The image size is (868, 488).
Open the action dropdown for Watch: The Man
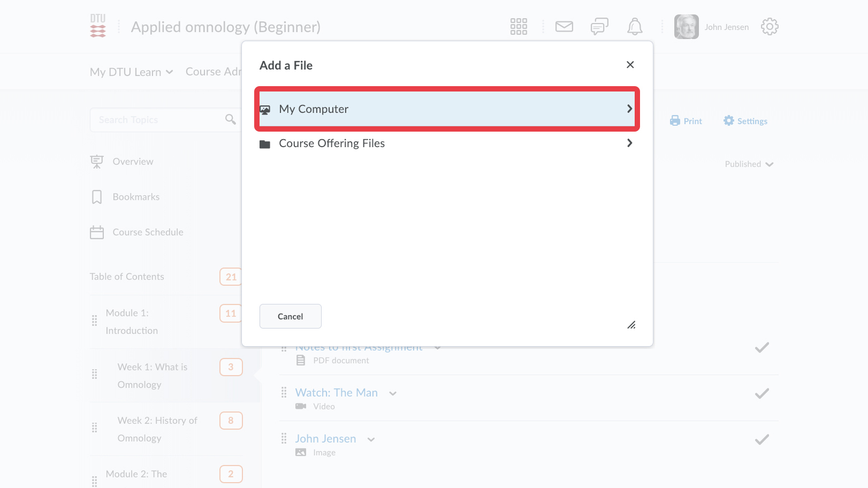393,393
